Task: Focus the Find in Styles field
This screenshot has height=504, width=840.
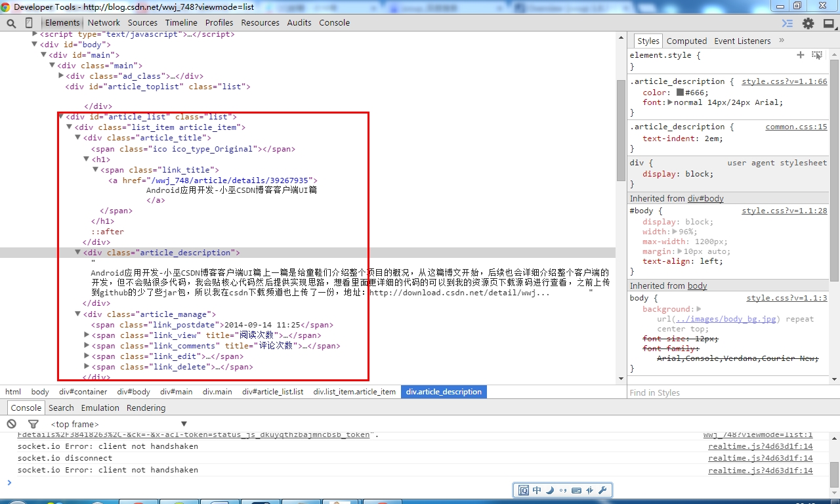Action: (733, 392)
